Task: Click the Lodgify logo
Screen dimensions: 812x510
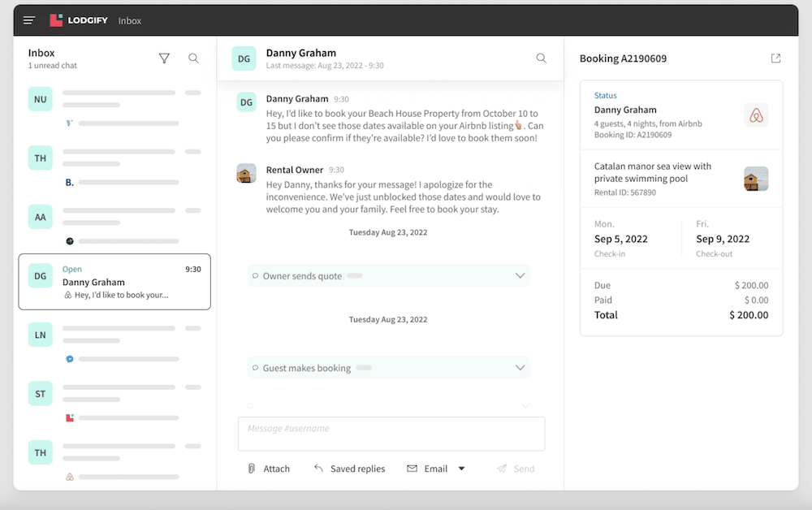Action: point(79,20)
